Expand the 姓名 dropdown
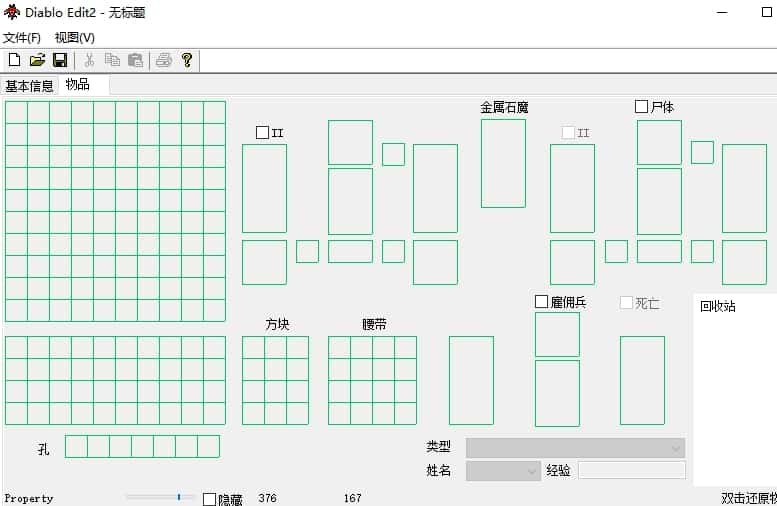 (x=503, y=471)
